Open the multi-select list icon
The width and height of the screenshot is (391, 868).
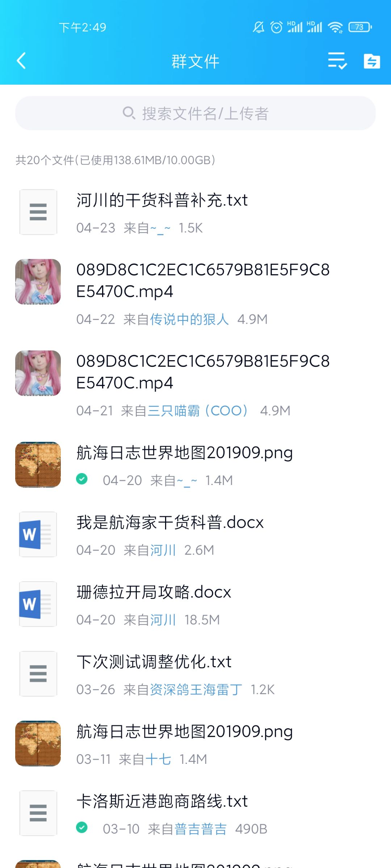pyautogui.click(x=337, y=61)
